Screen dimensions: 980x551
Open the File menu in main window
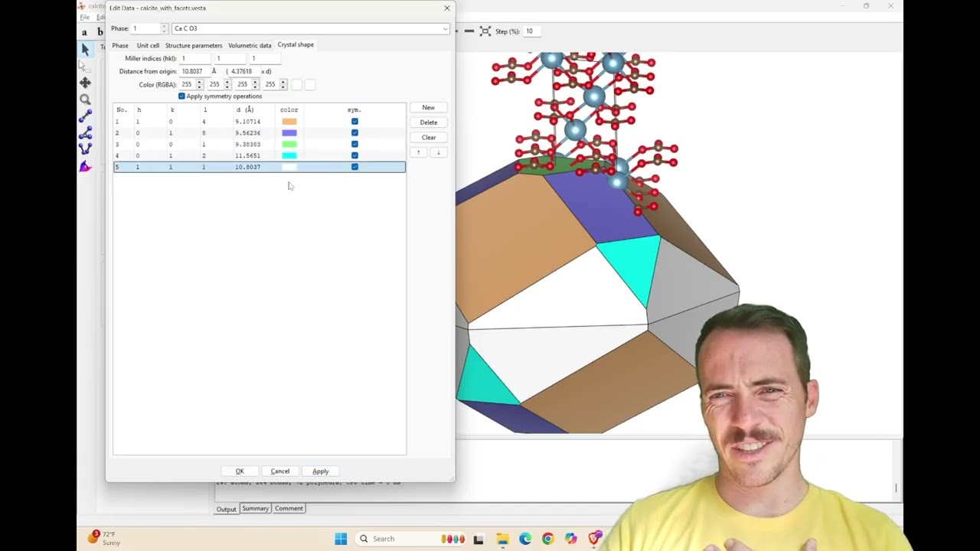(x=84, y=17)
